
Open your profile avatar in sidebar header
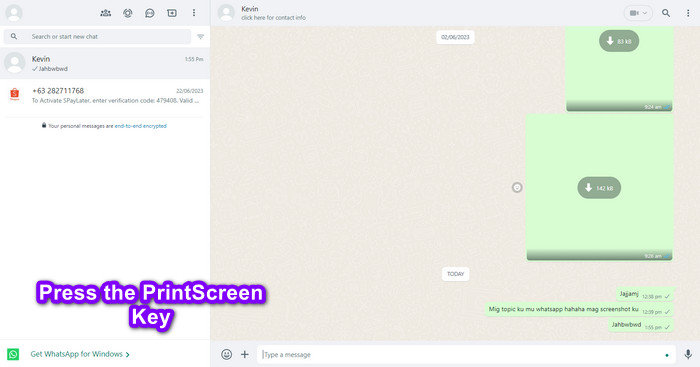(14, 13)
